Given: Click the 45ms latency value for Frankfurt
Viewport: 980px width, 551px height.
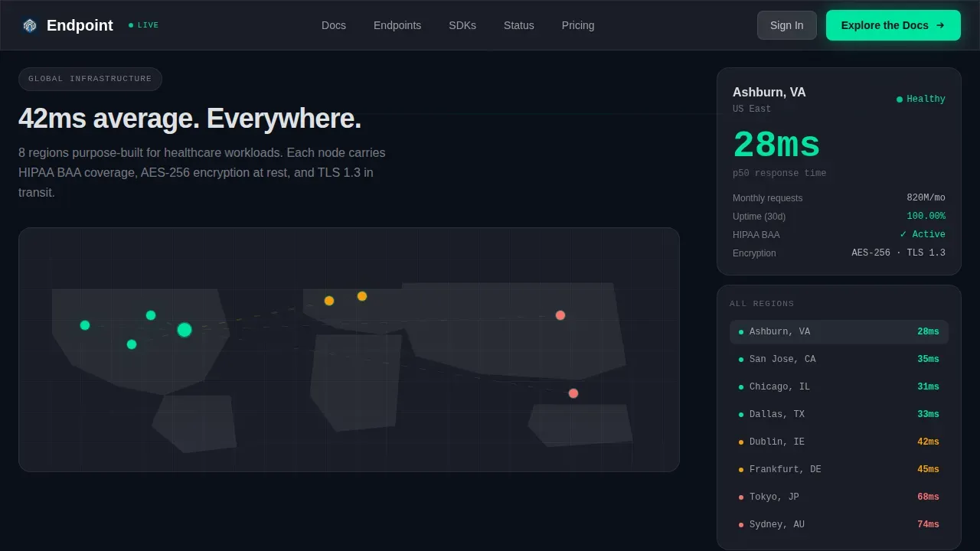Looking at the screenshot, I should point(928,470).
